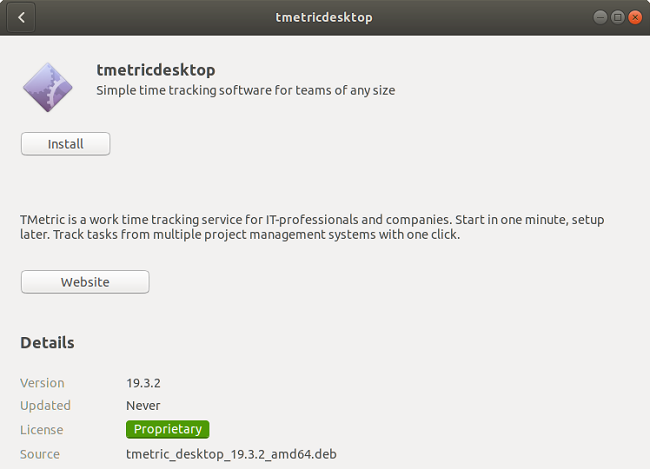Click the Source label

click(x=40, y=454)
